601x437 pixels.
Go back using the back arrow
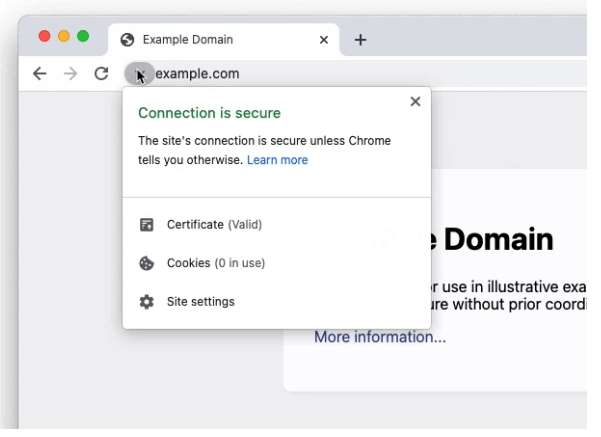click(x=40, y=73)
